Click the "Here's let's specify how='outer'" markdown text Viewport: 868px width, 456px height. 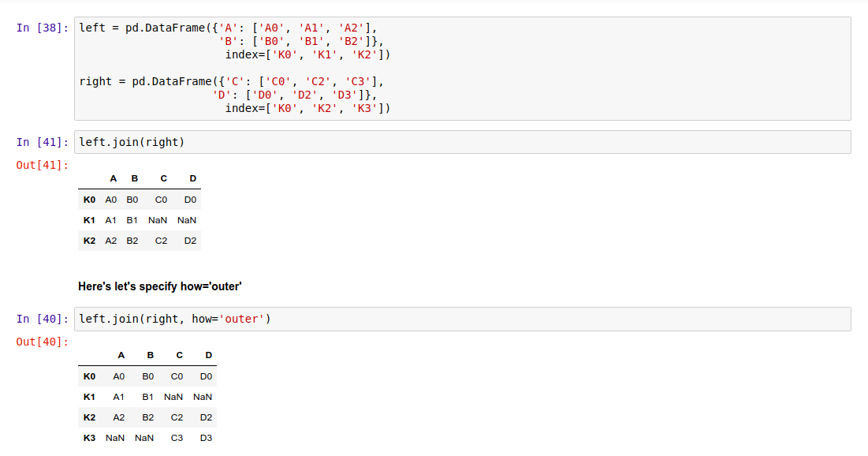click(x=160, y=286)
